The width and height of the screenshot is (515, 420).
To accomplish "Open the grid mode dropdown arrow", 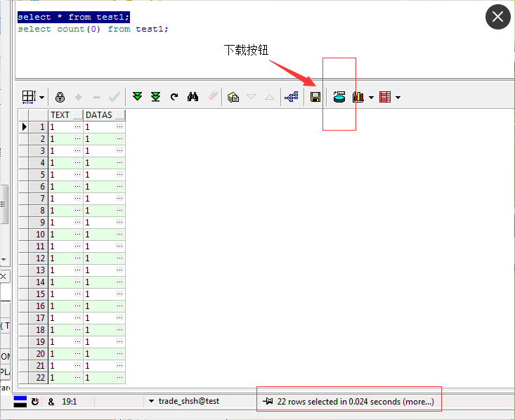I will point(41,98).
